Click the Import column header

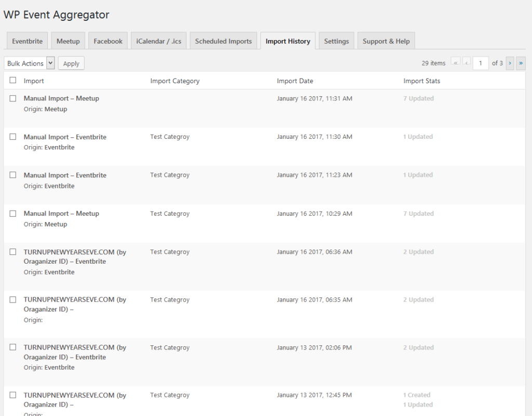pyautogui.click(x=34, y=81)
